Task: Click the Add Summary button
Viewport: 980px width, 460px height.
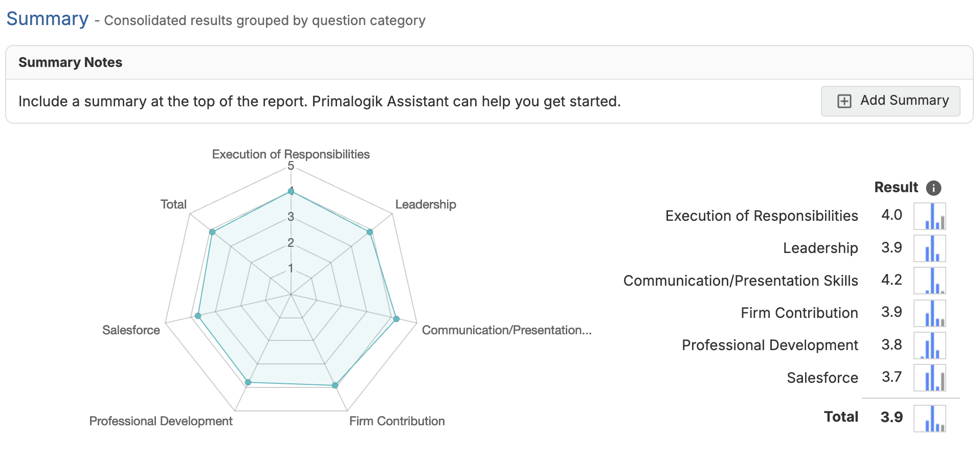Action: tap(890, 101)
